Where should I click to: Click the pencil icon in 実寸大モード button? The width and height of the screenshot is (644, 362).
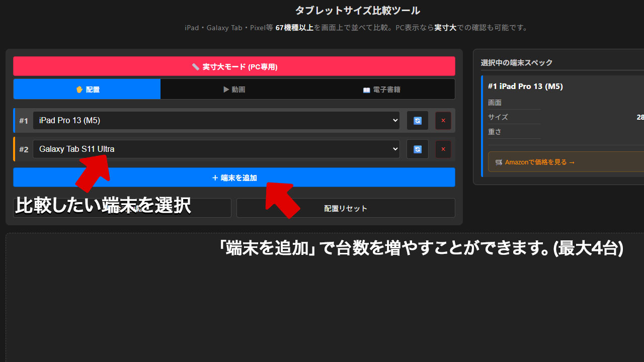pyautogui.click(x=196, y=66)
